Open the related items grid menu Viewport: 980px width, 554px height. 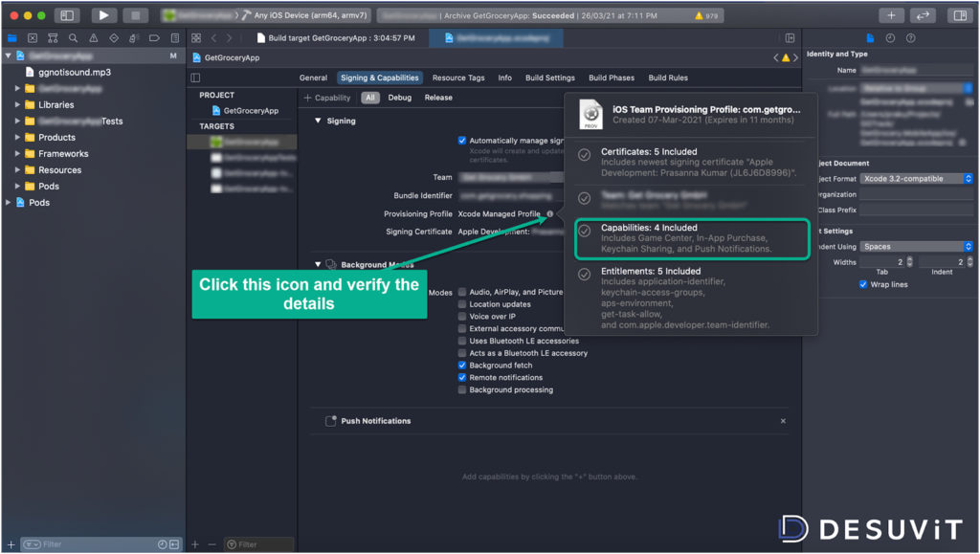[x=196, y=38]
